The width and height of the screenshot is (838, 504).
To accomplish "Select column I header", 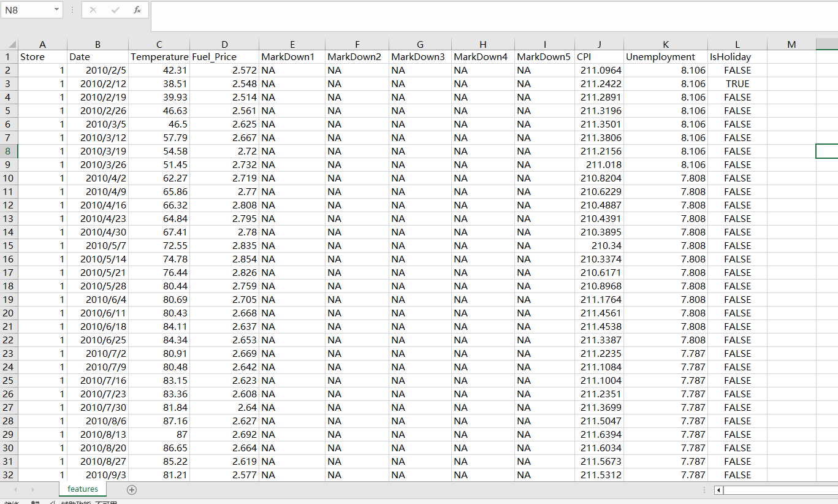I will 545,44.
